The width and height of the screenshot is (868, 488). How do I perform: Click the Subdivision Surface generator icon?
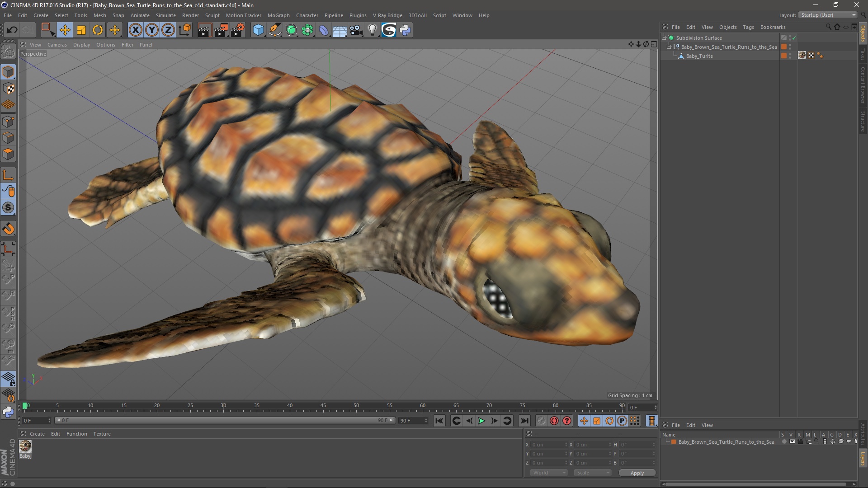tap(291, 30)
